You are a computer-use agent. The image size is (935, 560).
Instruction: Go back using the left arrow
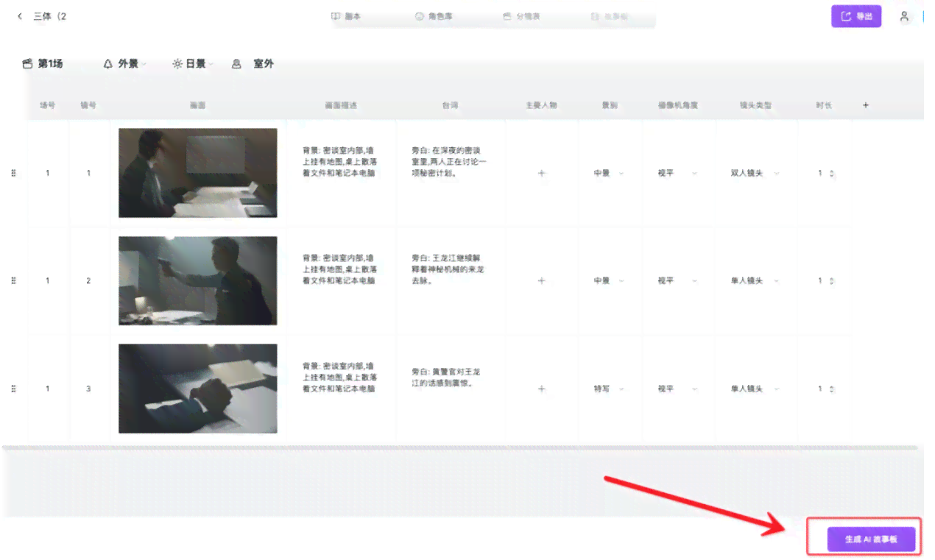click(x=20, y=15)
